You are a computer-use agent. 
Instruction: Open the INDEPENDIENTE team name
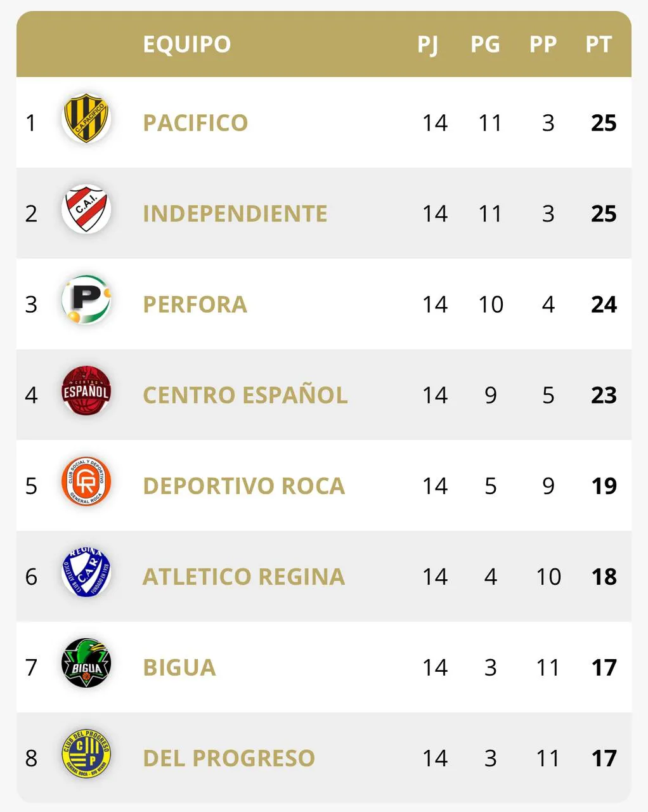click(235, 214)
